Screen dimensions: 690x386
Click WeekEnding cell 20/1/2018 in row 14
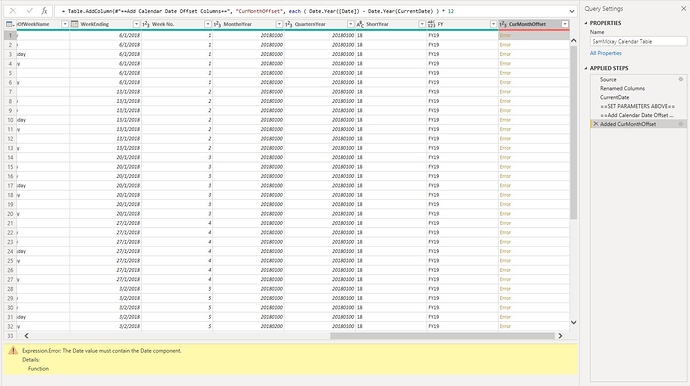click(106, 157)
